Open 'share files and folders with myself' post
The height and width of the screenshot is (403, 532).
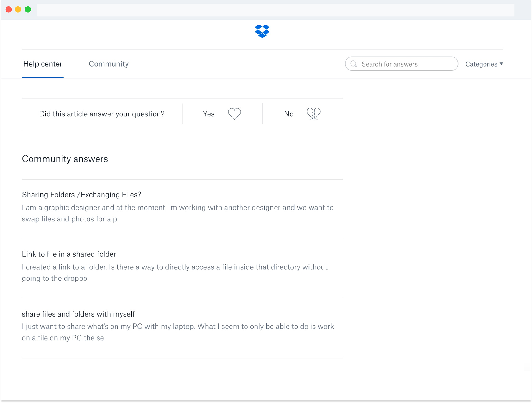(78, 314)
